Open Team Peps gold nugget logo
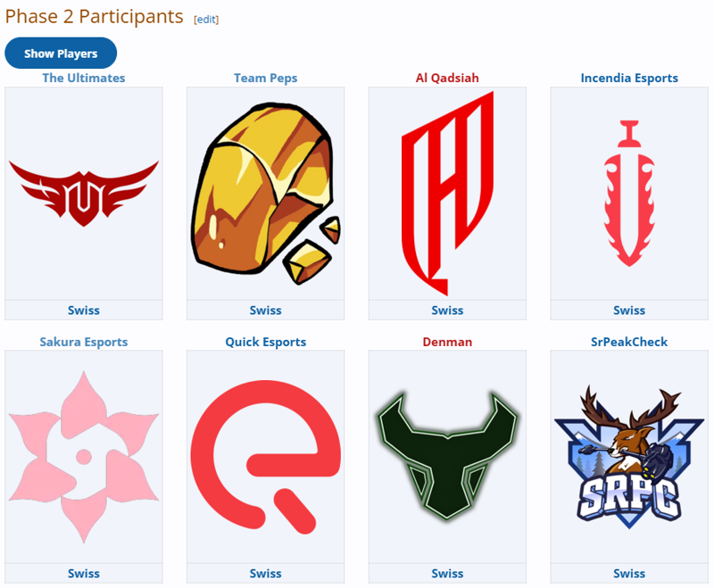Viewport: 714px width, 588px height. 265,194
